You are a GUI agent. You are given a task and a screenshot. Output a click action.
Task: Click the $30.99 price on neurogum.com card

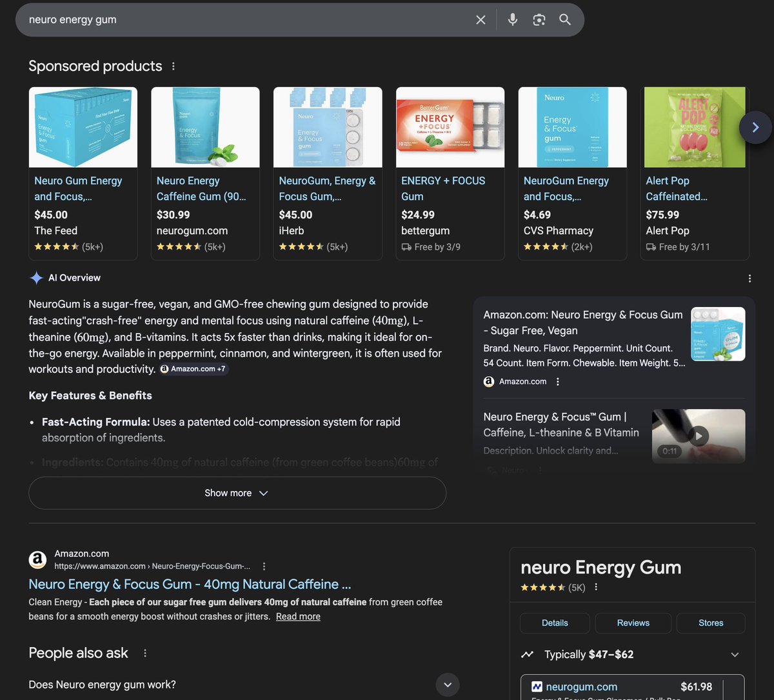pos(174,215)
